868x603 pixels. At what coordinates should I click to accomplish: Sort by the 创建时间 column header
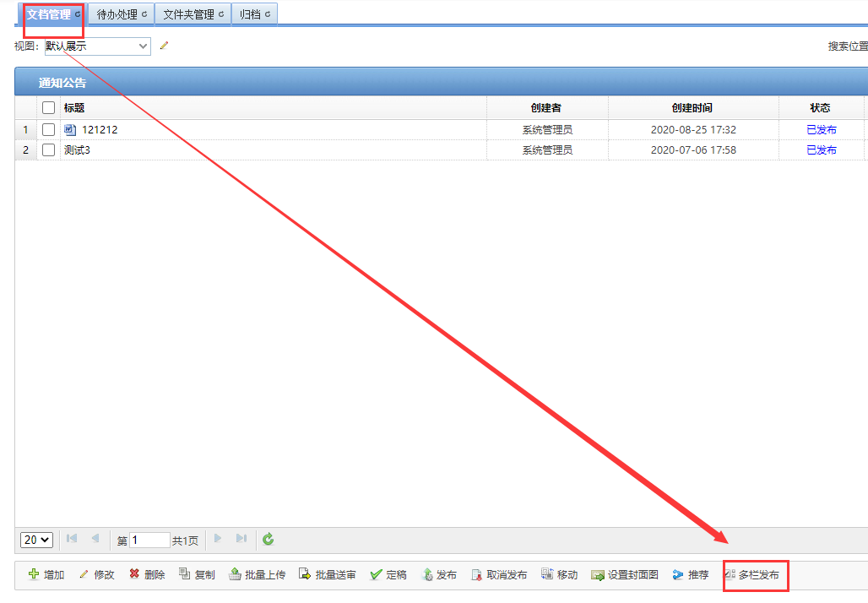[692, 107]
